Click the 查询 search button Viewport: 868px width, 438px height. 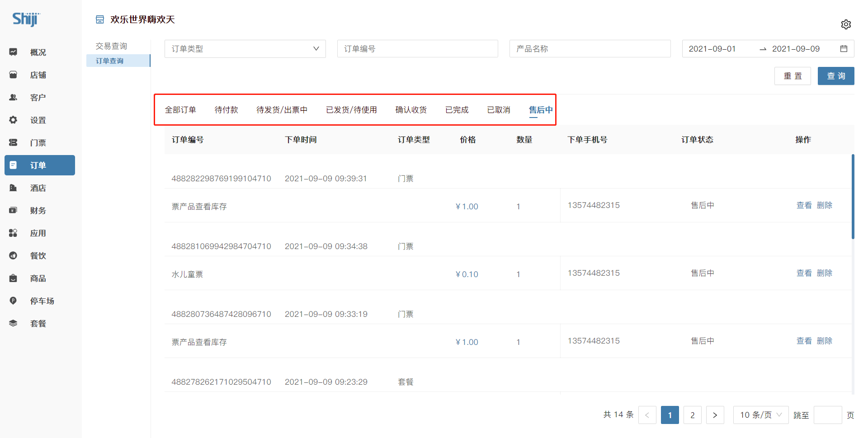pos(836,76)
